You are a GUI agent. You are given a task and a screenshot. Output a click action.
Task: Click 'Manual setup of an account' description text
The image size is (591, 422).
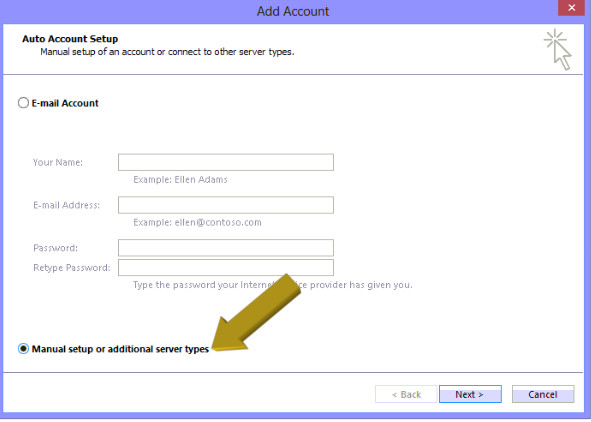pyautogui.click(x=167, y=52)
